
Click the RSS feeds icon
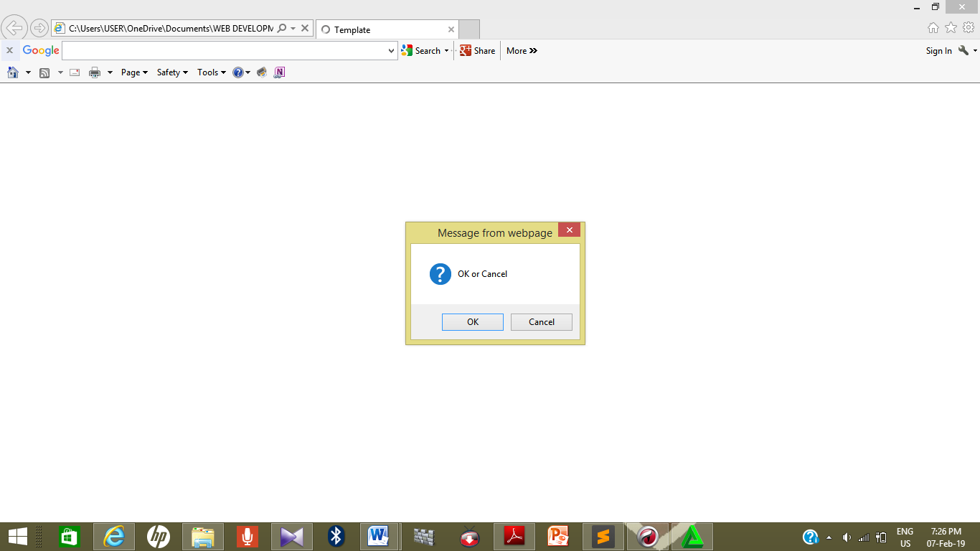coord(44,72)
